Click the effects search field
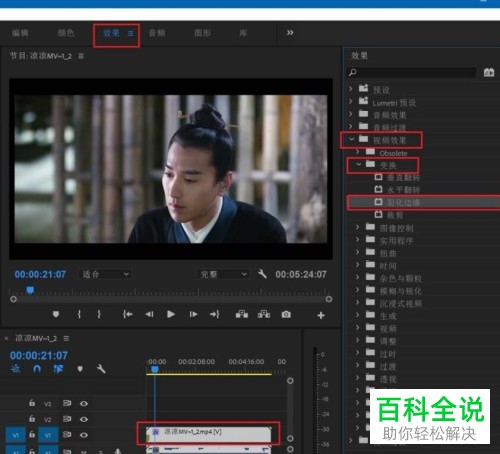Screen dimensions: 500x454 click(x=412, y=72)
